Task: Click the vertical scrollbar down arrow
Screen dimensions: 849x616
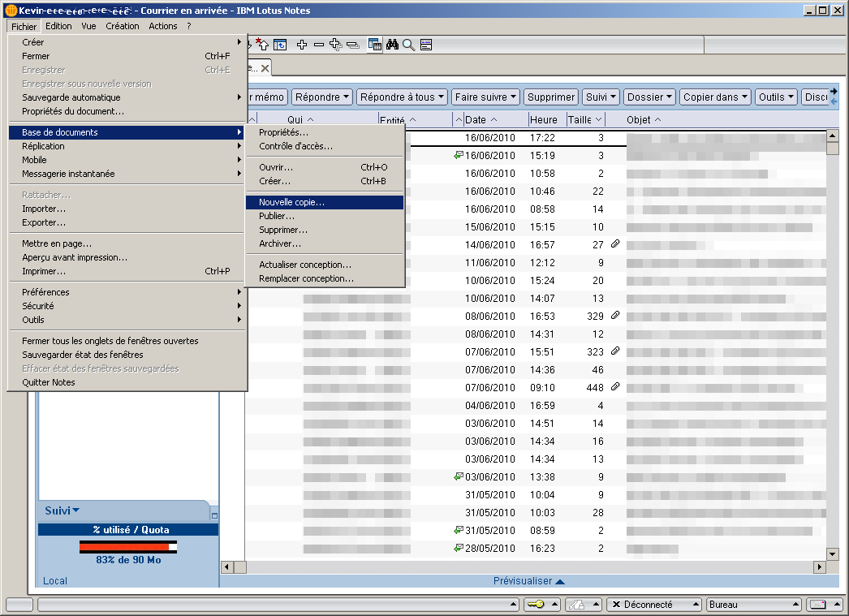Action: pyautogui.click(x=833, y=554)
